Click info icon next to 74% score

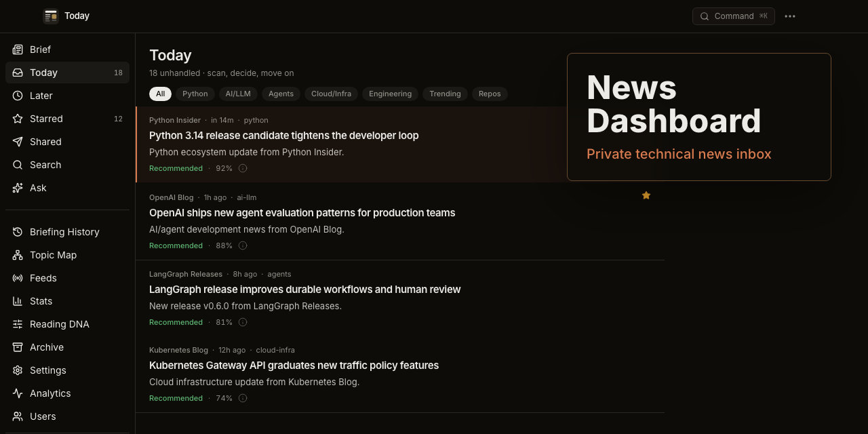[x=243, y=398]
